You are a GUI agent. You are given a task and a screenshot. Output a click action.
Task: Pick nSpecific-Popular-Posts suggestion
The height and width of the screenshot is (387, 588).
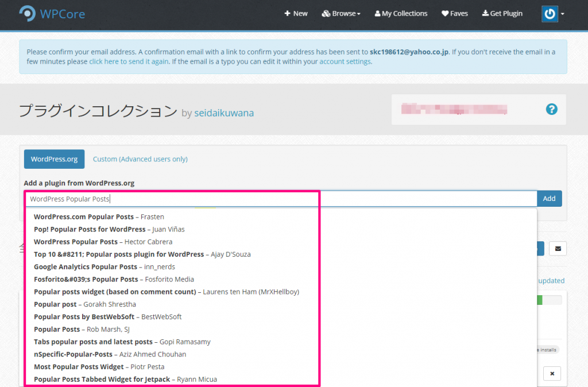pos(110,354)
